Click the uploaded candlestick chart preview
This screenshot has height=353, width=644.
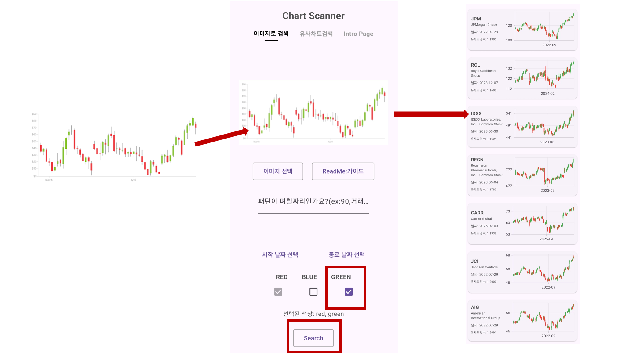tap(313, 112)
